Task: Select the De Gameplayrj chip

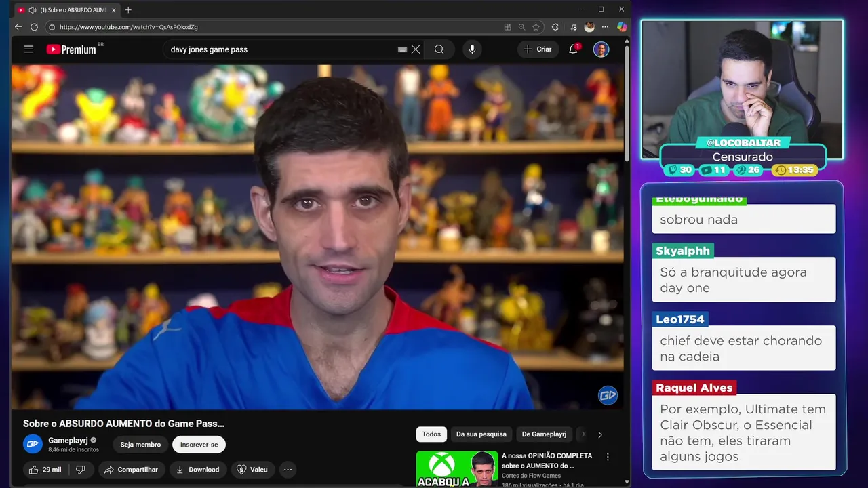Action: click(544, 434)
